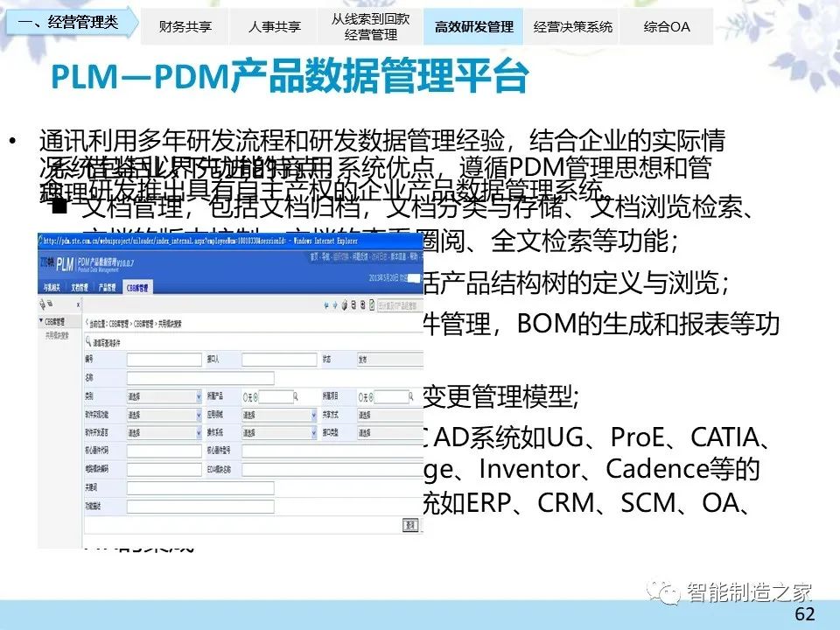Screen dimensions: 840x630
Task: Switch to the 与我相关 tab in PDM
Action: 52,288
